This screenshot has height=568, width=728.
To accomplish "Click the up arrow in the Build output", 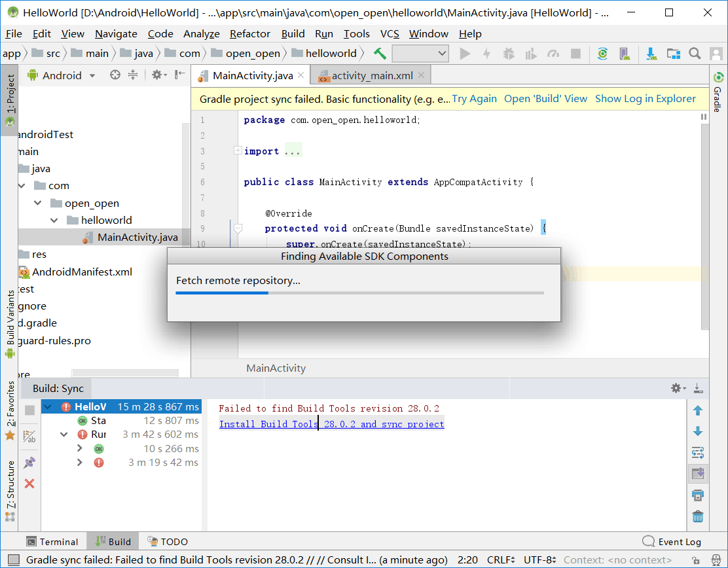I will (698, 411).
